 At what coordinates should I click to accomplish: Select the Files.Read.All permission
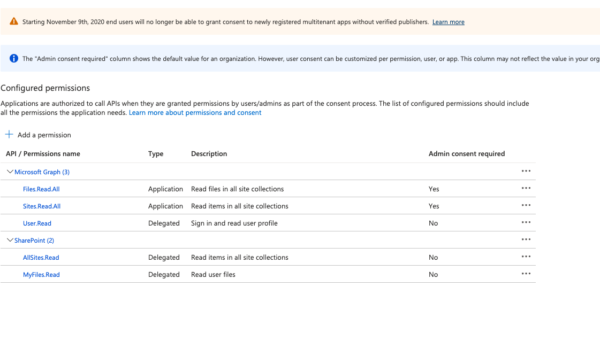(x=41, y=189)
